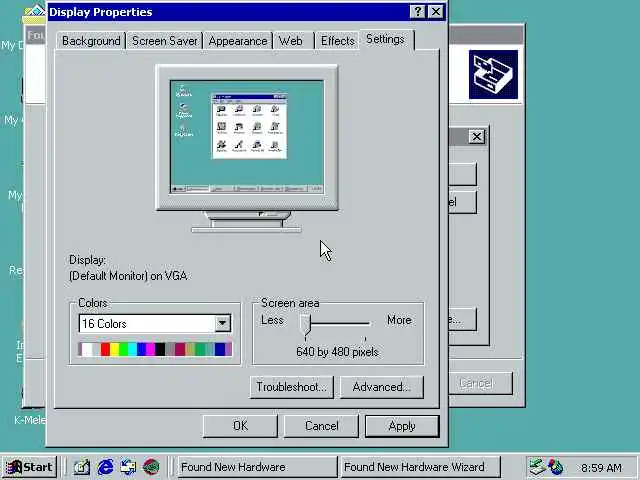Open the Start menu
This screenshot has width=640, height=480.
coord(29,467)
